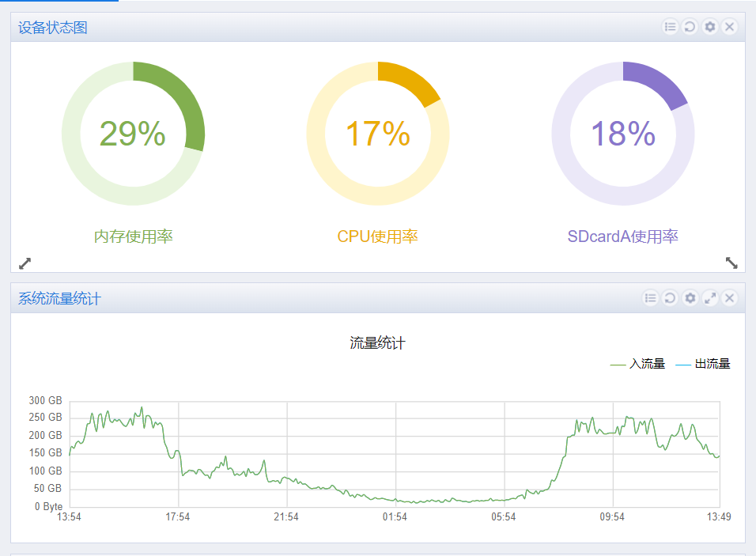Open settings gear of 设备状态图 panel
Screen dimensions: 756x556
coord(709,27)
